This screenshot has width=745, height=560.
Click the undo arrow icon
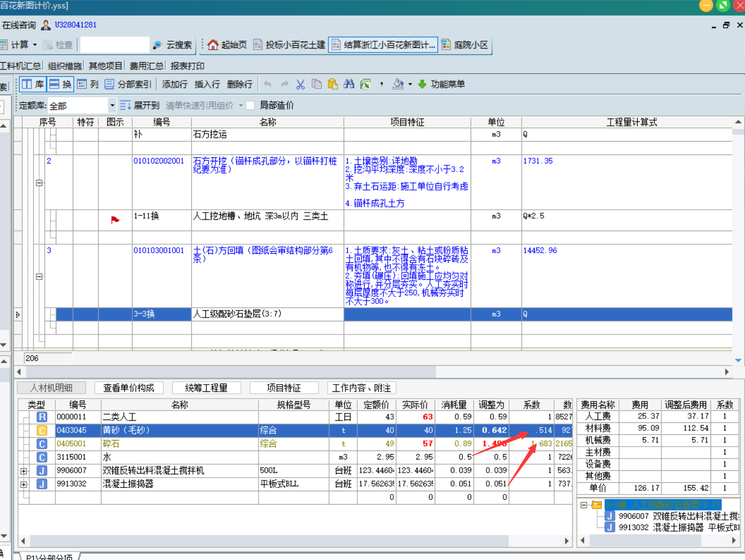(x=268, y=84)
